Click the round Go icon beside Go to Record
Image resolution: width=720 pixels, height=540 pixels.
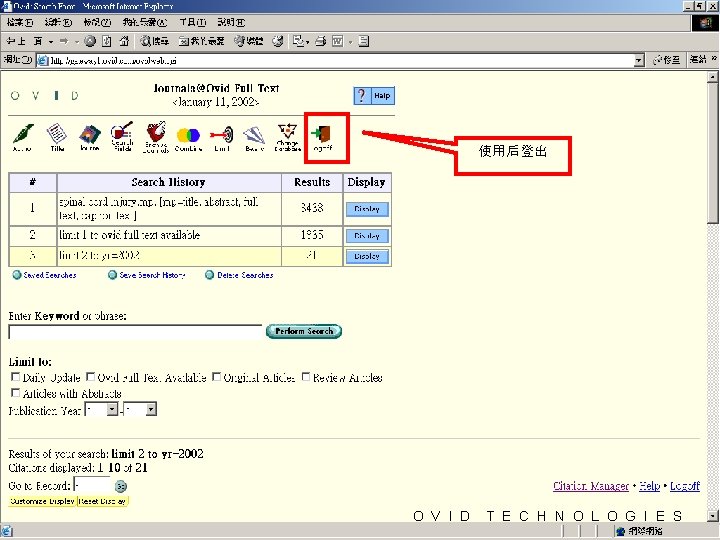point(121,486)
